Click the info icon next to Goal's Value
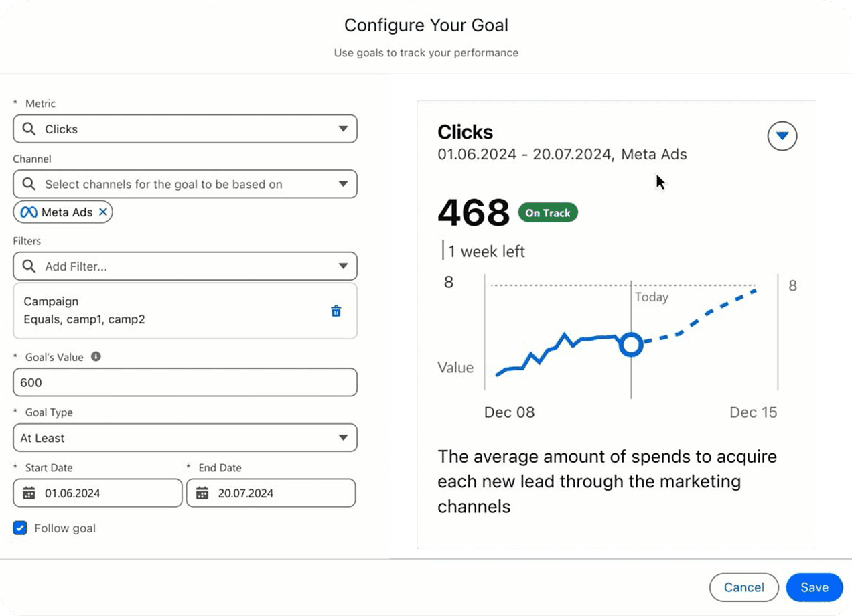The image size is (852, 616). pos(96,356)
